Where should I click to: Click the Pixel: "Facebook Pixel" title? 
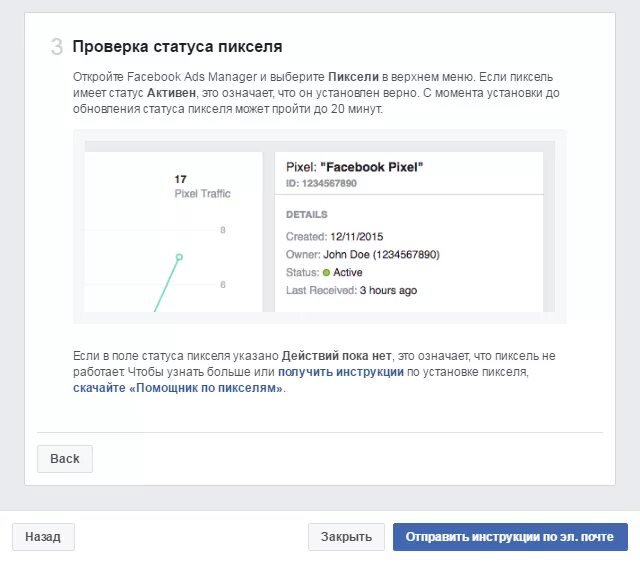point(354,167)
